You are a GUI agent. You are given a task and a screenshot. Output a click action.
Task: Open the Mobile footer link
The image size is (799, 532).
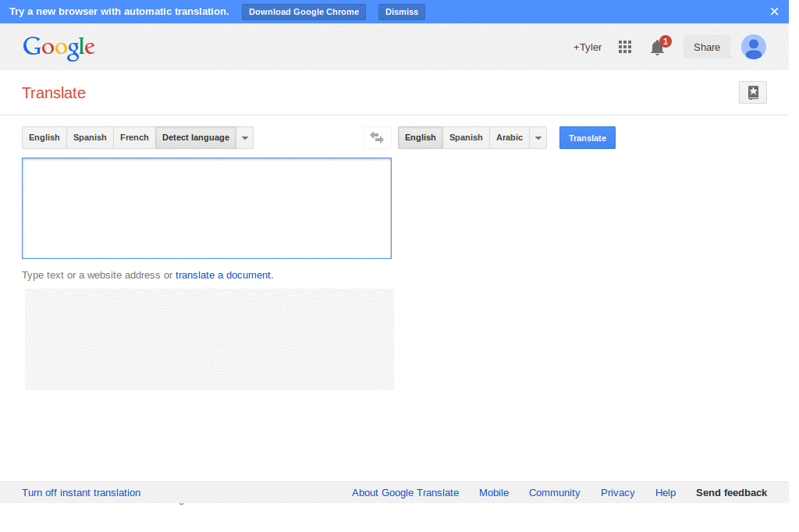(x=494, y=493)
